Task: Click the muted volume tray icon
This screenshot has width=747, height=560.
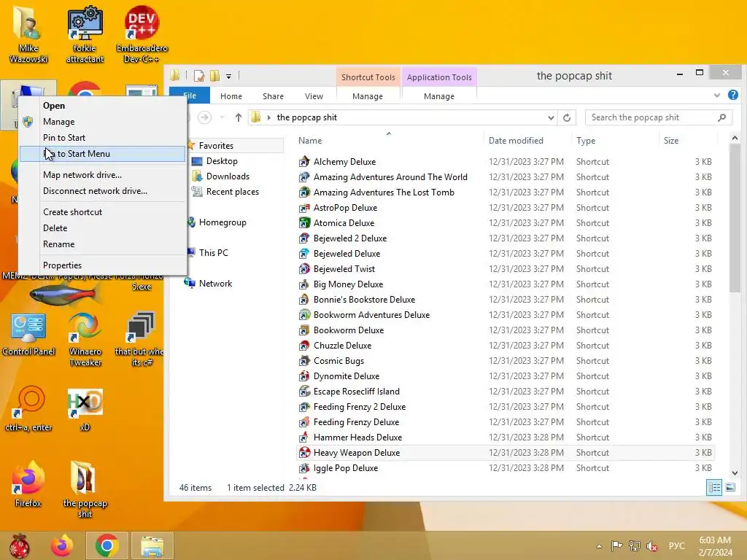Action: click(x=652, y=545)
